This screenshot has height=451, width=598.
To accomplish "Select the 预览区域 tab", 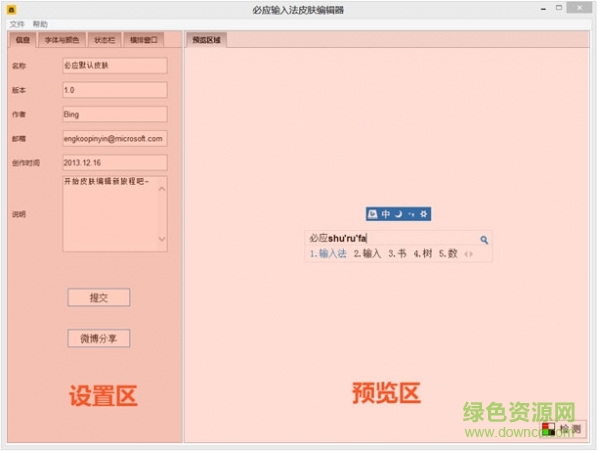I will [x=206, y=40].
